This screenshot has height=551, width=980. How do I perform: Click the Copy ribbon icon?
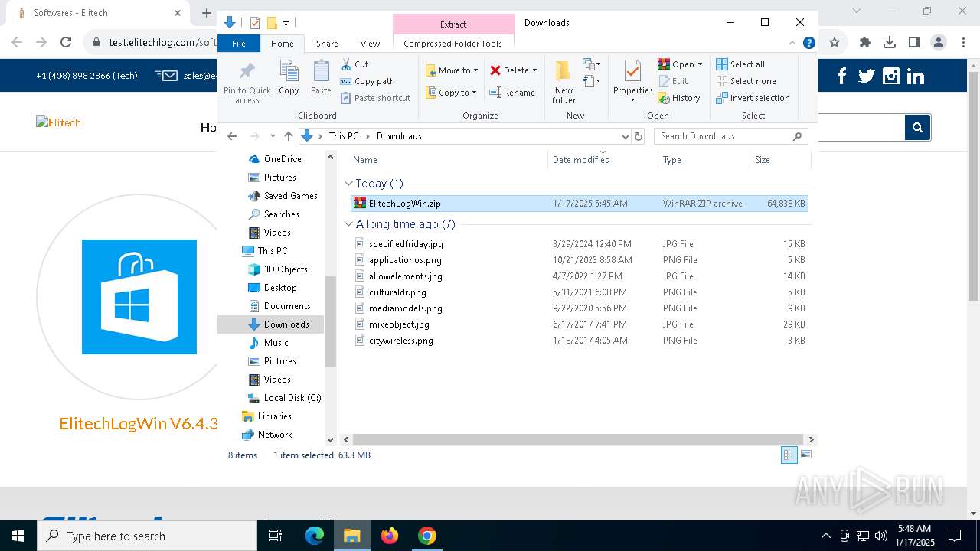click(289, 78)
